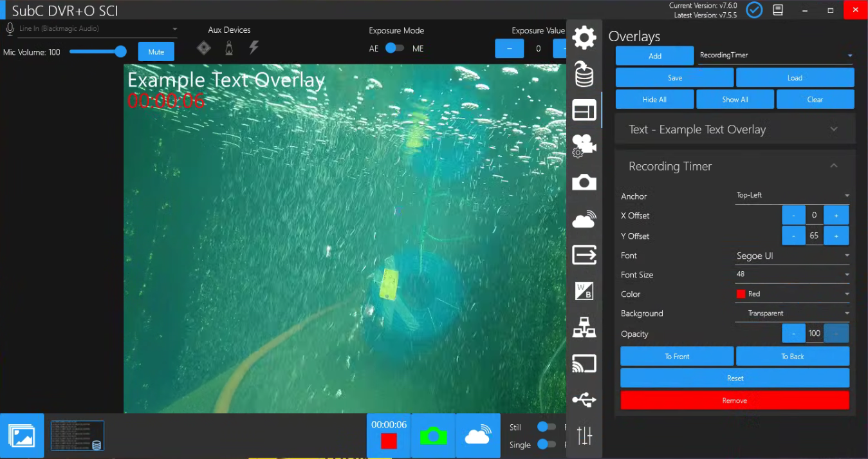
Task: Open the Anchor Top-Left dropdown
Action: point(793,196)
